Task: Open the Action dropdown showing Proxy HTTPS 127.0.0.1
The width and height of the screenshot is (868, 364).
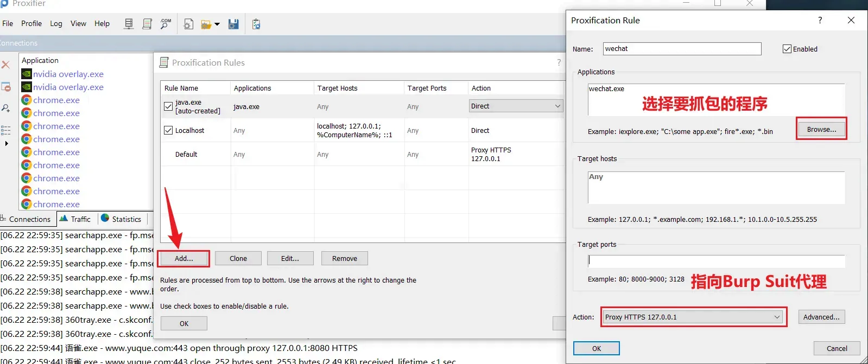Action: pos(693,317)
